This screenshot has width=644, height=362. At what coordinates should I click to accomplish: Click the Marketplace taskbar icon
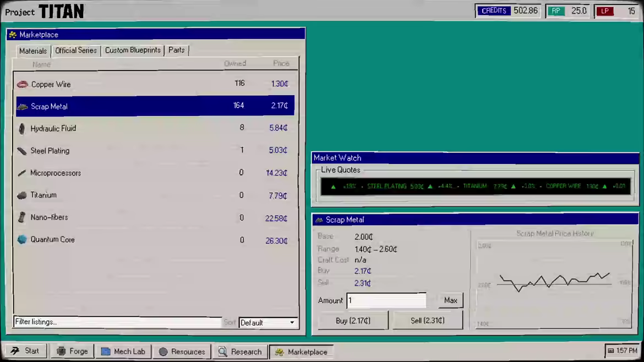coord(279,352)
